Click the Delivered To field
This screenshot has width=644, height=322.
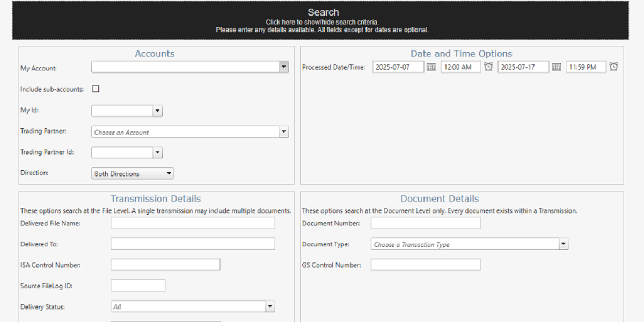coord(192,243)
